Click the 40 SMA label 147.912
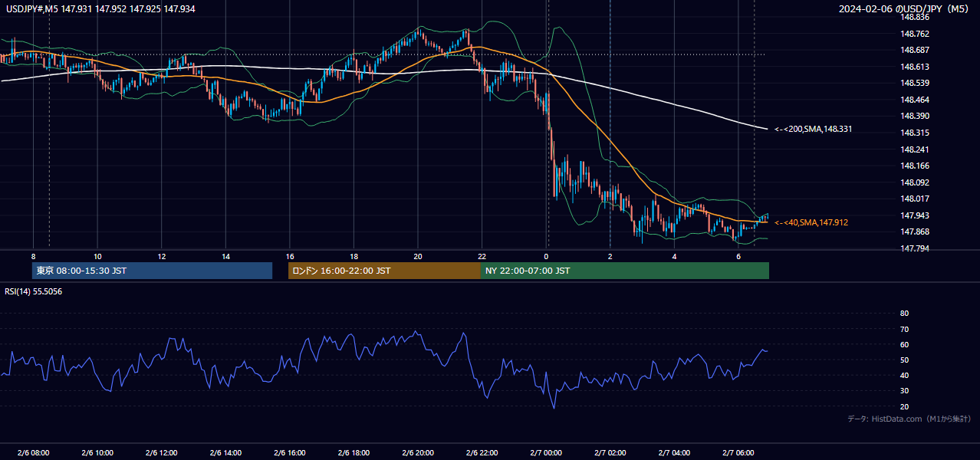The height and width of the screenshot is (460, 980). 811,222
